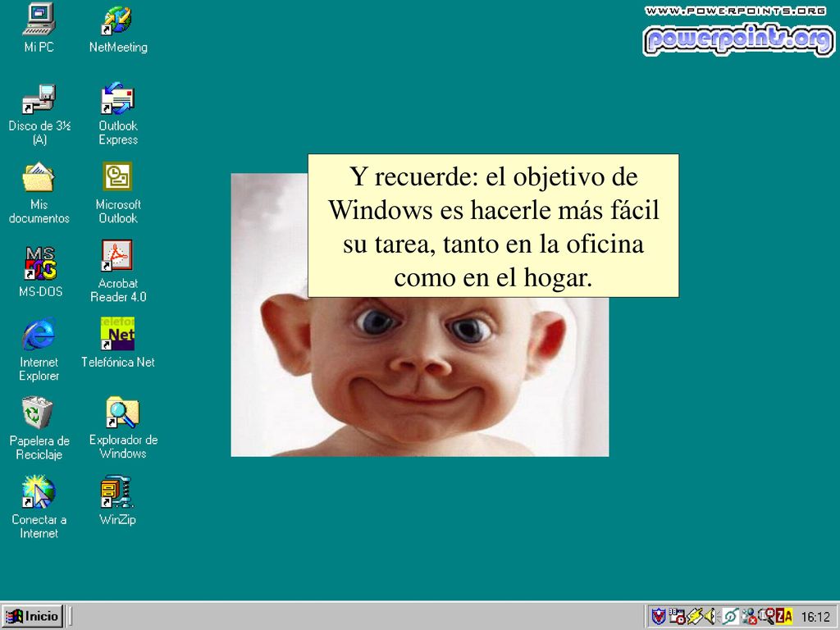Screen dimensions: 840x630
Task: Select the Telefónica Net shortcut
Action: [118, 343]
